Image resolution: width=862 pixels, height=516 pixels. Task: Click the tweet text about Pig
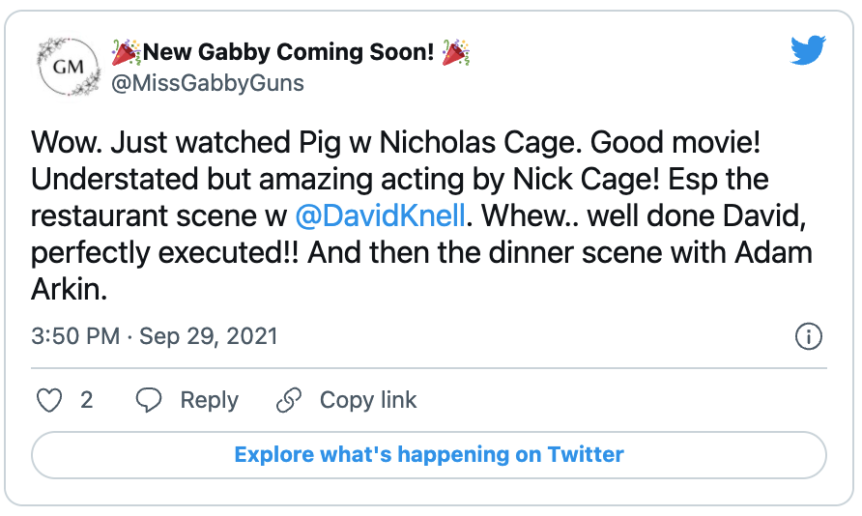pyautogui.click(x=422, y=215)
